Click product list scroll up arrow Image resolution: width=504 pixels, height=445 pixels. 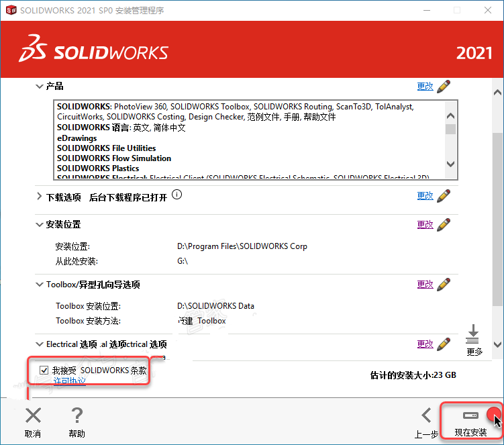point(450,115)
